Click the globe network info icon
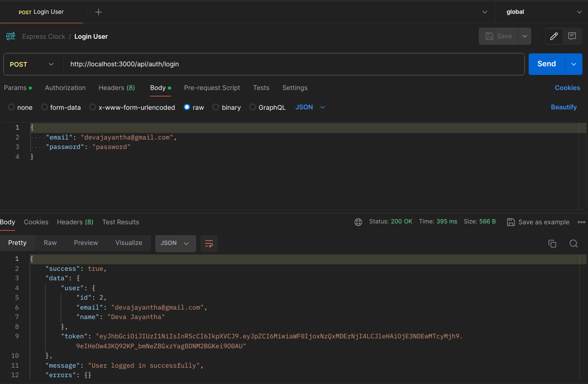Screen dimensions: 588x384 point(358,222)
